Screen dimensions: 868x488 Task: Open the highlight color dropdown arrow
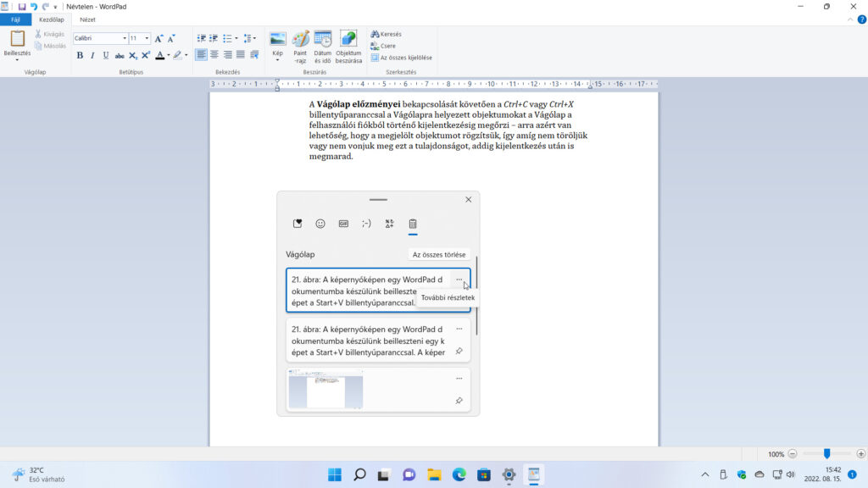coord(186,55)
